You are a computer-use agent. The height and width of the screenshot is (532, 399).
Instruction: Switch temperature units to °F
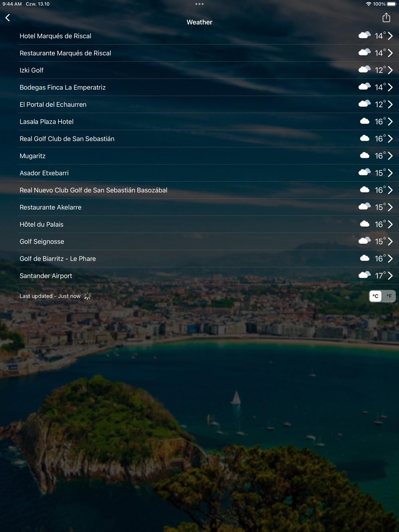click(x=389, y=296)
